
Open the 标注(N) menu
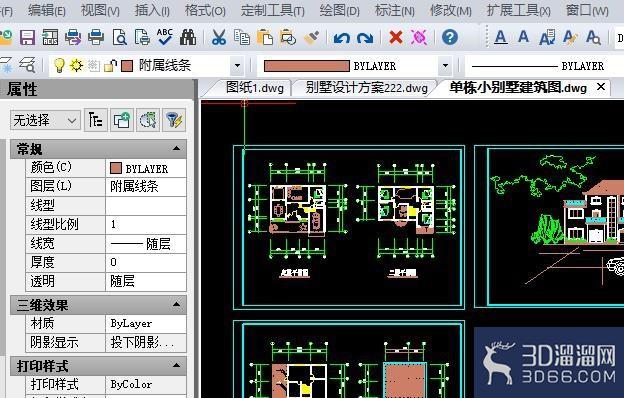pyautogui.click(x=395, y=10)
